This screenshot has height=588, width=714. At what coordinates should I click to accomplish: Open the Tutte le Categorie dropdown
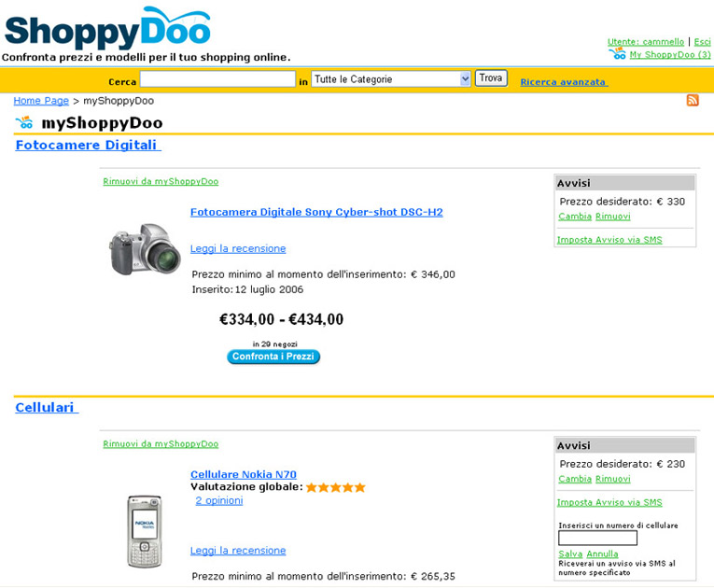(x=391, y=79)
